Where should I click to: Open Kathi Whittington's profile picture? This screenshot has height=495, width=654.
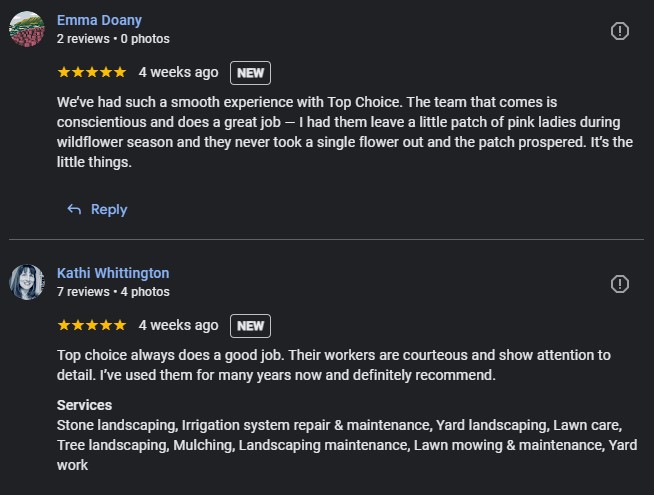coord(27,282)
